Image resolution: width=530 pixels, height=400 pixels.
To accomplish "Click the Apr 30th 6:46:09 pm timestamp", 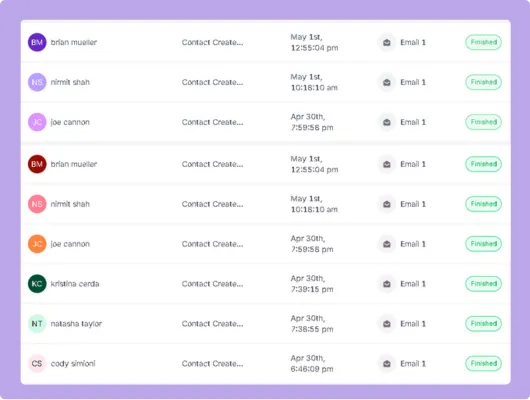I will [312, 363].
